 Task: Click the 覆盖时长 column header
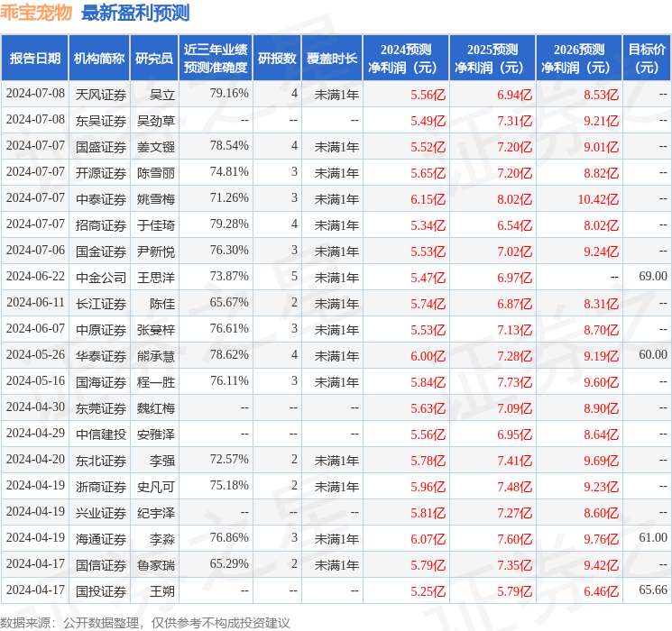(x=332, y=59)
